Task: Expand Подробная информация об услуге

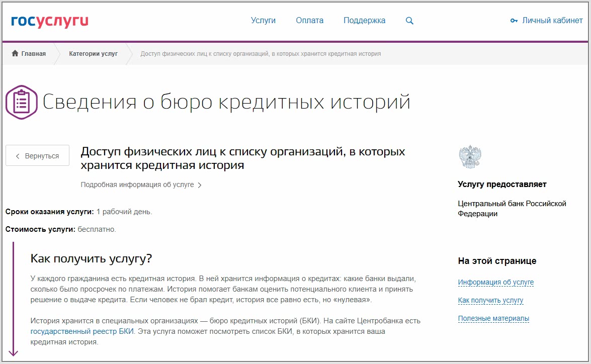Action: (x=137, y=185)
